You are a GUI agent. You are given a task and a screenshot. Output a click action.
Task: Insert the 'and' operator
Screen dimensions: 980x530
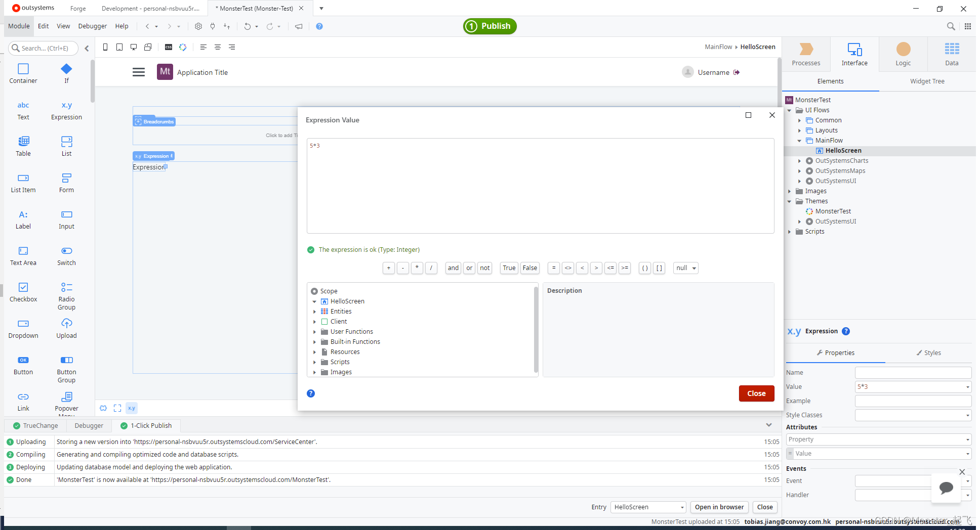(x=453, y=268)
